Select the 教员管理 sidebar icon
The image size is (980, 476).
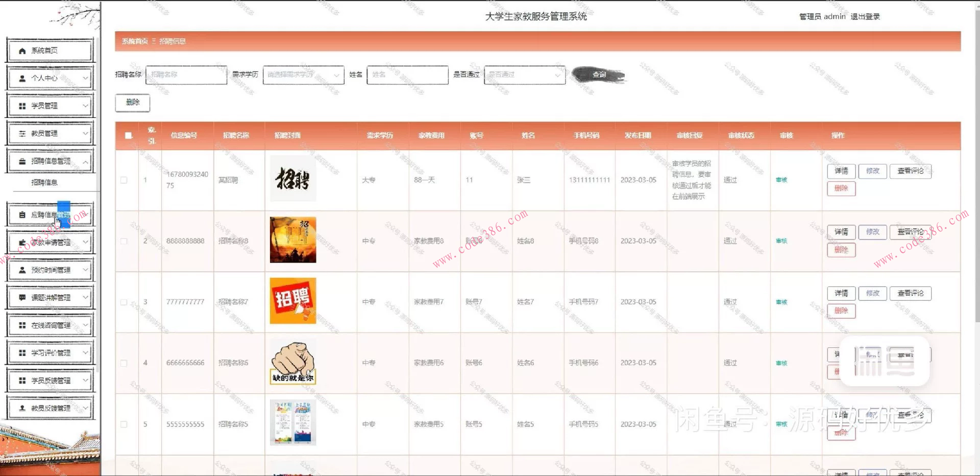[21, 133]
